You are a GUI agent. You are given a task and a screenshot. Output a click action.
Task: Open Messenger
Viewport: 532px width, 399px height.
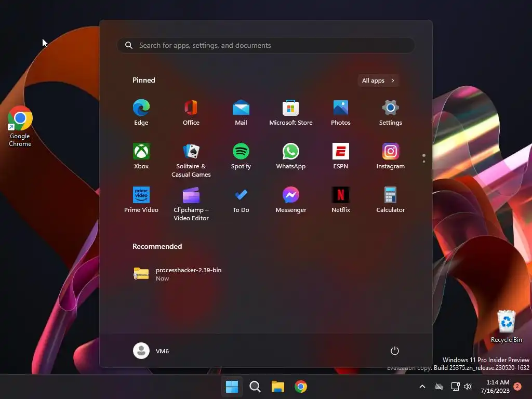[291, 200]
